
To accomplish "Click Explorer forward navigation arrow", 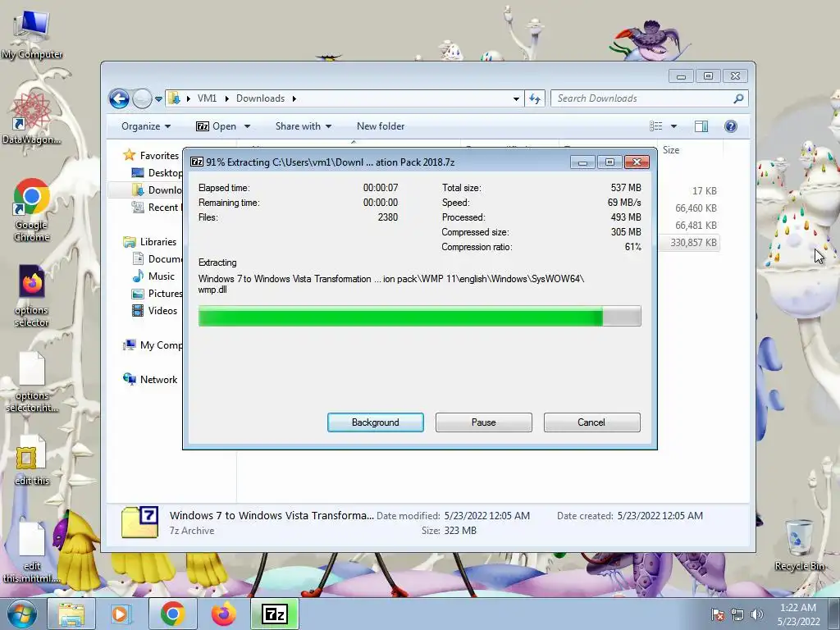I will [x=142, y=98].
